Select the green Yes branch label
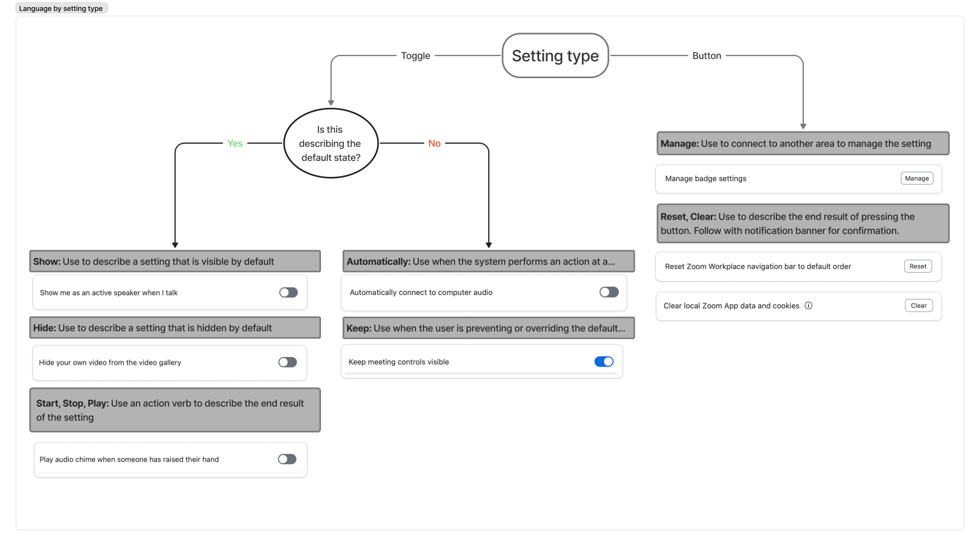 click(x=235, y=144)
